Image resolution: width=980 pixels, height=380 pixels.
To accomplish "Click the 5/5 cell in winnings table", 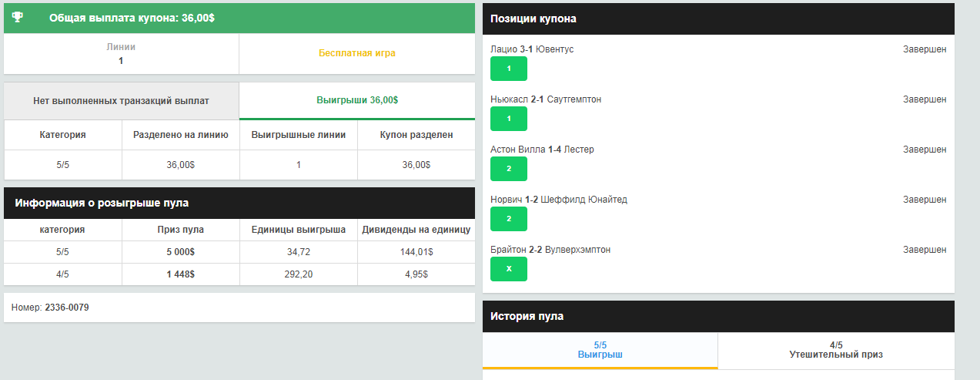I will 62,165.
